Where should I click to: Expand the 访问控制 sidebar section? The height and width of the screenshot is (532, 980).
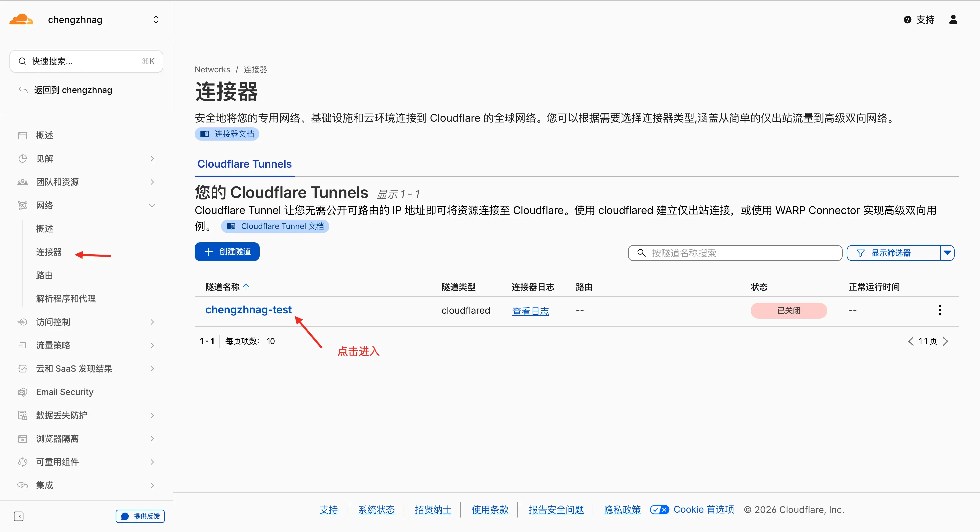152,322
